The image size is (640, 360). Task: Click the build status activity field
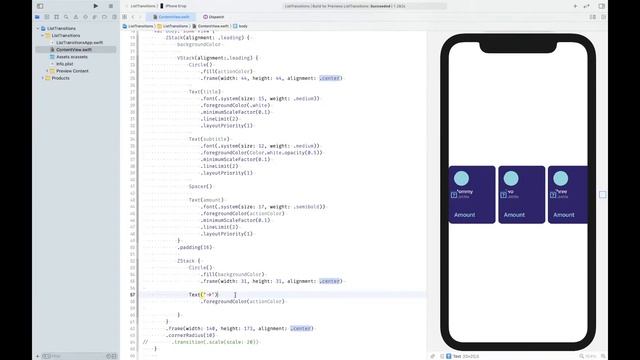point(365,6)
